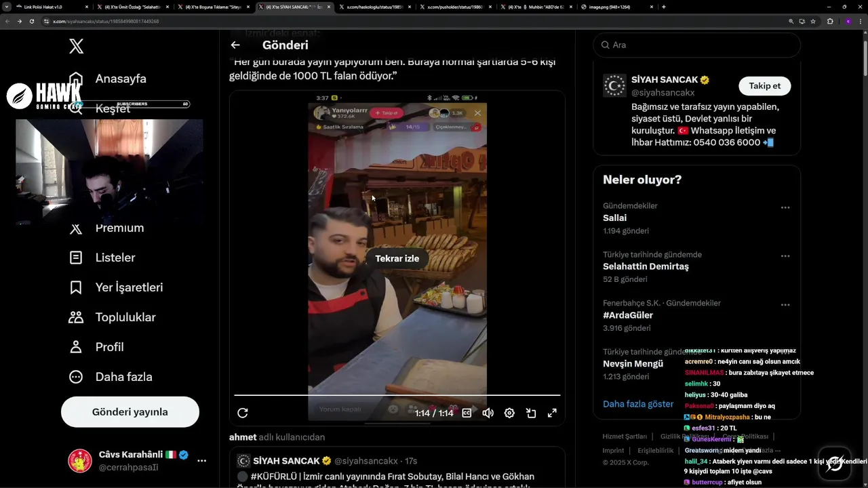868x488 pixels.
Task: Switch to X'te Ümit Özdağ browser tab
Action: click(x=132, y=7)
